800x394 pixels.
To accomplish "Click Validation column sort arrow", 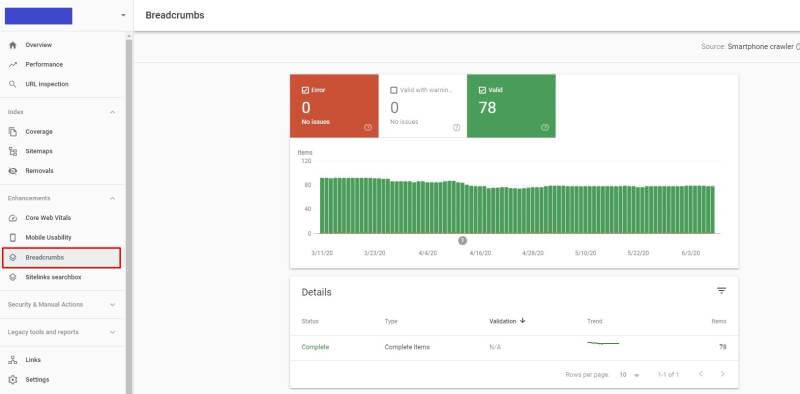I will (522, 321).
